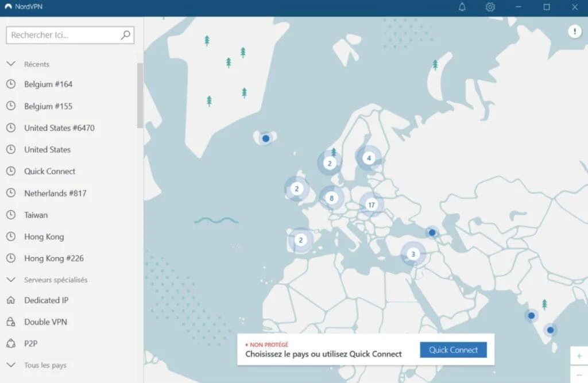Select the southeastern India server dot

point(550,330)
